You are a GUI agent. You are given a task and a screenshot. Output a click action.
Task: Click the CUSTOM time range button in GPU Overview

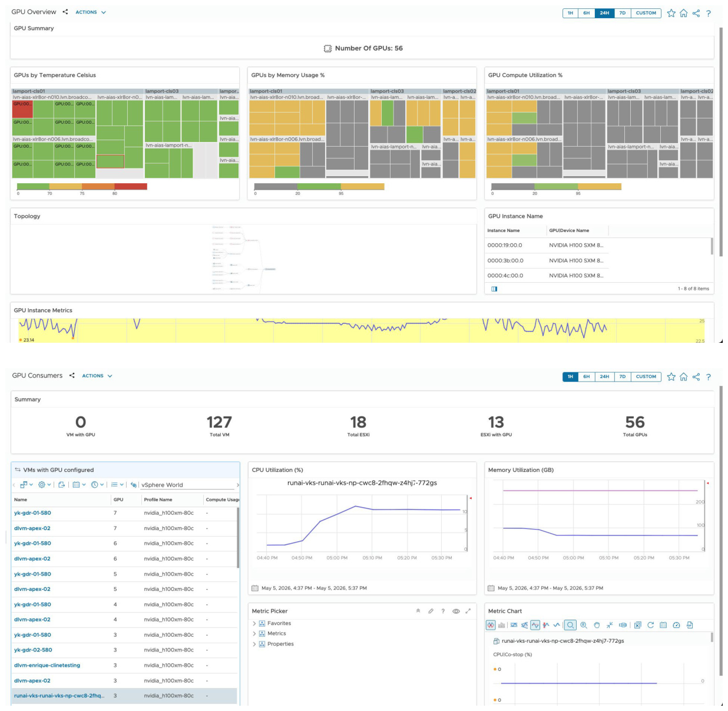[x=646, y=13]
